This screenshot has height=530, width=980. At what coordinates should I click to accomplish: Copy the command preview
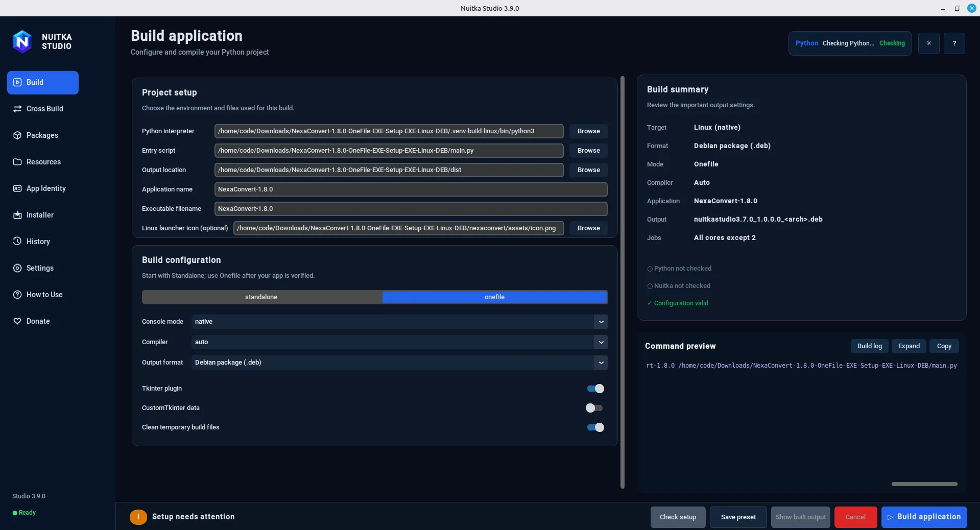pyautogui.click(x=944, y=346)
